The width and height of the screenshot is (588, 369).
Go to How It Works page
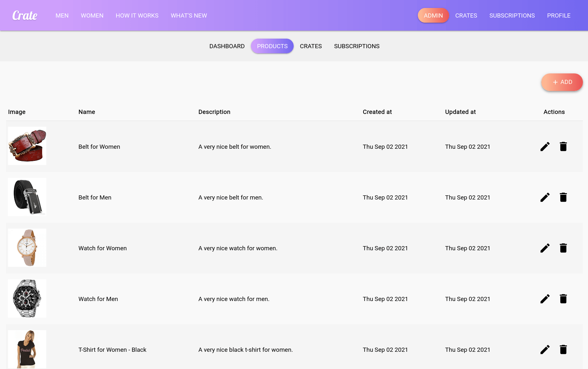point(137,16)
